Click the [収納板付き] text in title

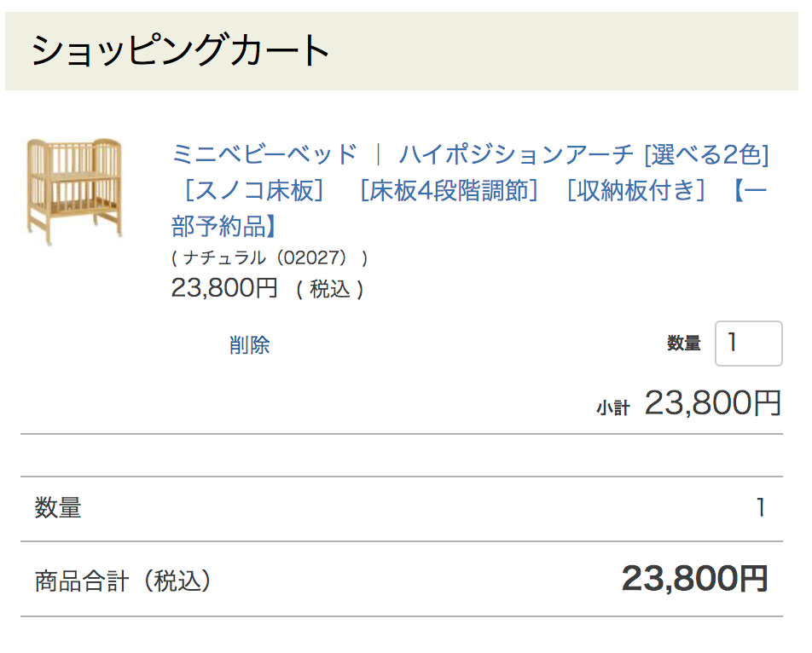coord(636,190)
